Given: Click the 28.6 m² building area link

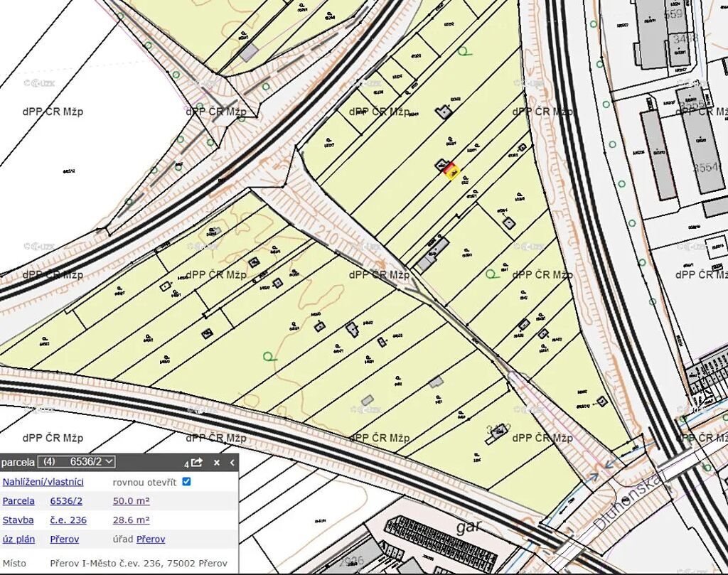Looking at the screenshot, I should point(131,520).
